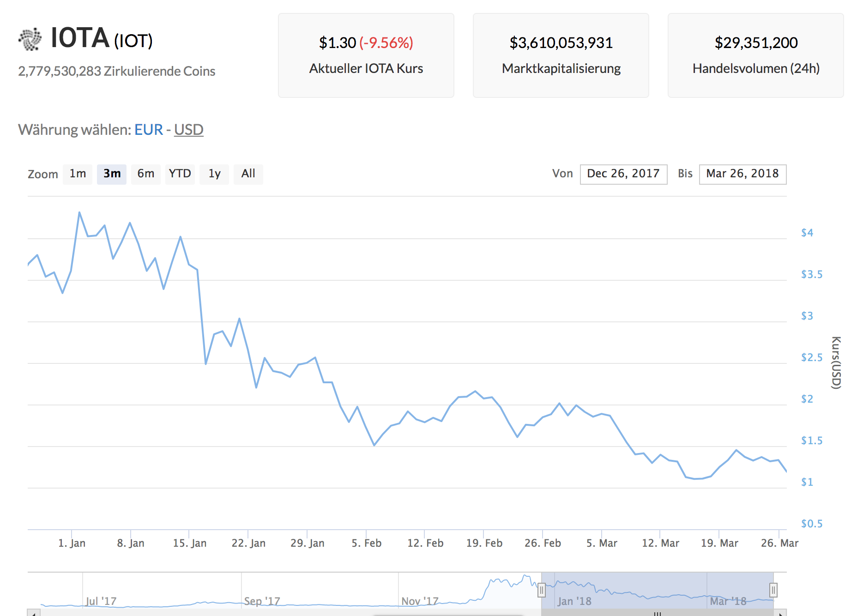Click Nov '17 in the navigator
This screenshot has height=616, width=845.
tap(420, 601)
